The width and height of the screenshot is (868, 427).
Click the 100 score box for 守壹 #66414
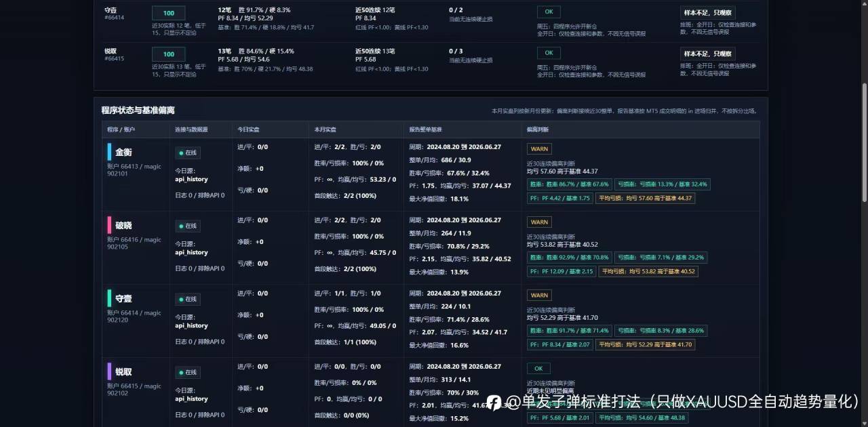point(169,14)
